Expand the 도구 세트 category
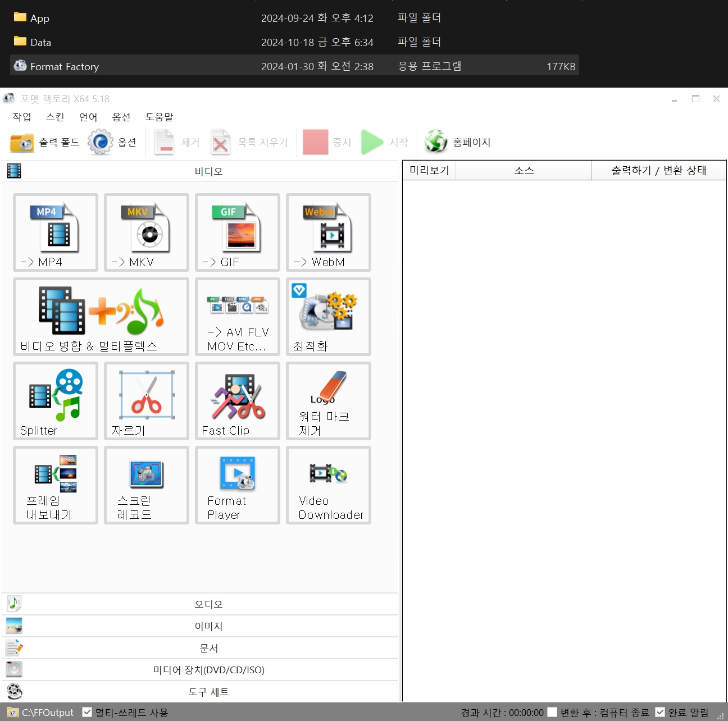Screen dimensions: 728x721 [x=200, y=692]
